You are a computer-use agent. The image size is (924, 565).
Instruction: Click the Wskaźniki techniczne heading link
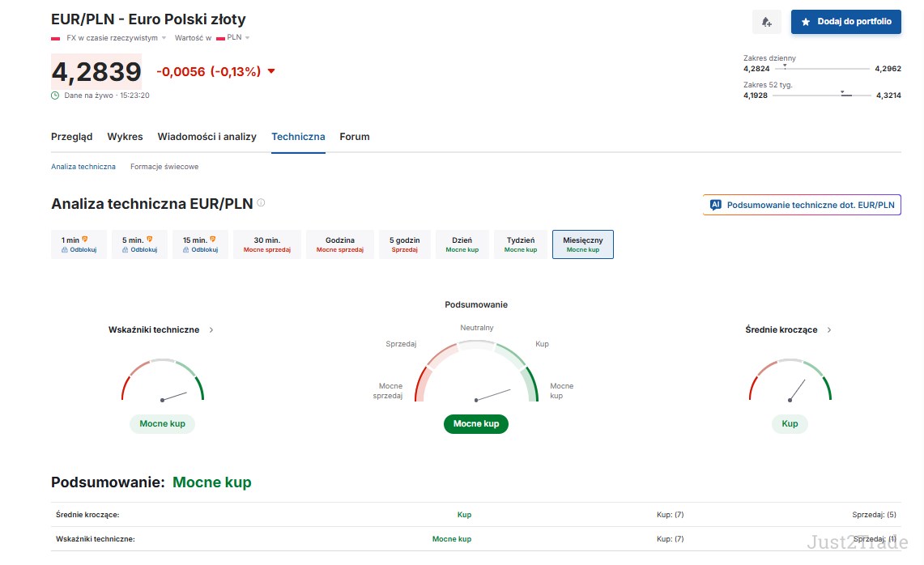(x=154, y=330)
